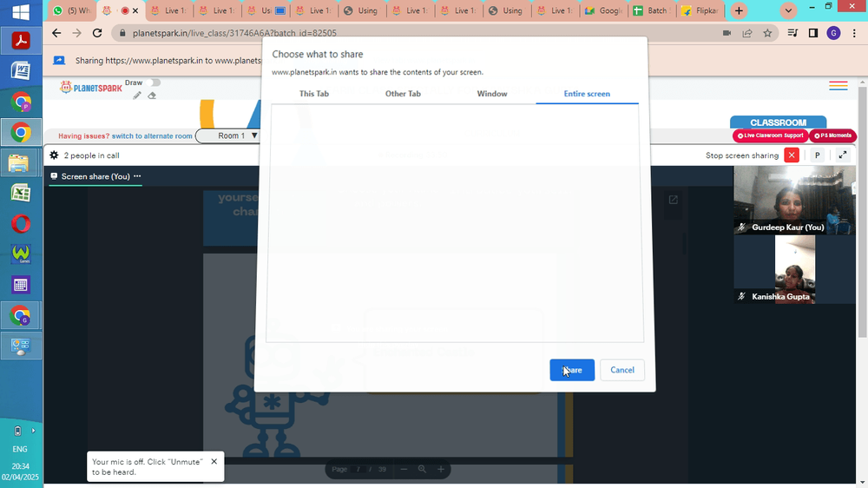
Task: Open Chrome profile G avatar
Action: (x=833, y=33)
